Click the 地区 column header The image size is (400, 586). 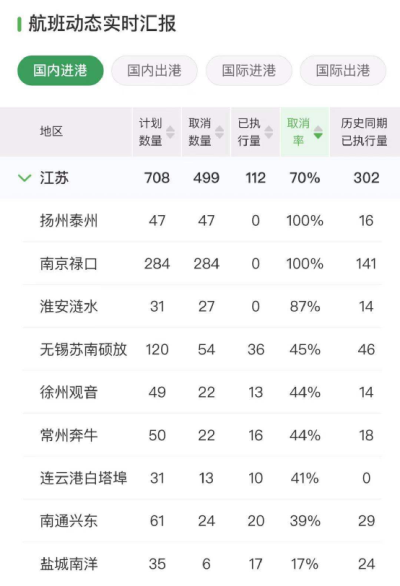tap(52, 131)
